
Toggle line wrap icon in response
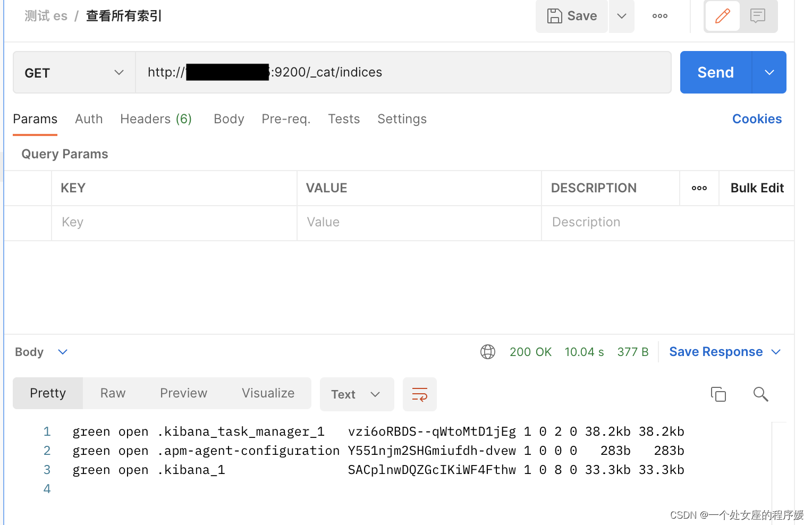pos(420,394)
